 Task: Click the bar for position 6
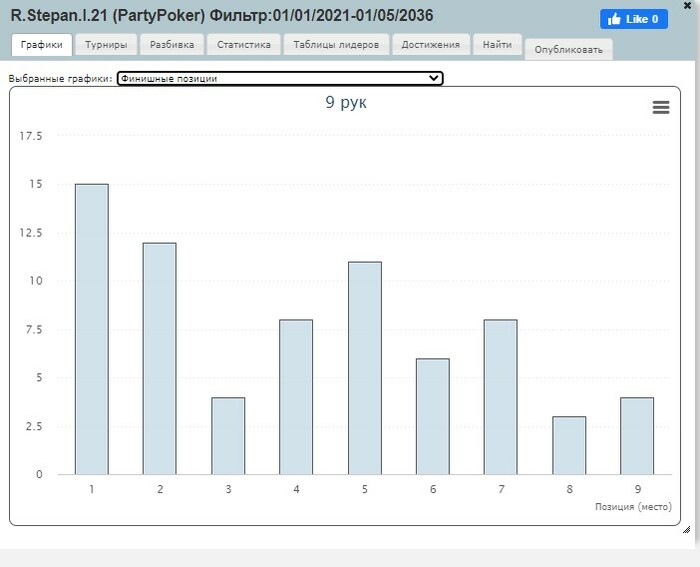tap(433, 416)
